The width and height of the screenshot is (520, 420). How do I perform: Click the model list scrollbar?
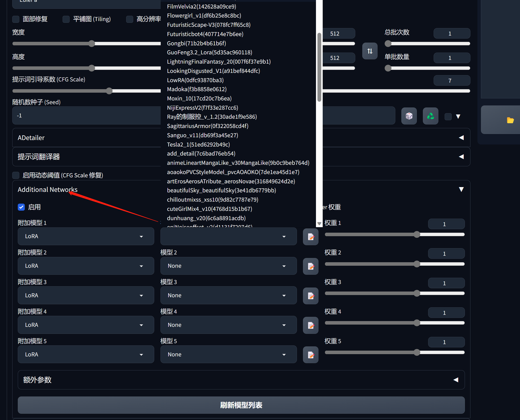pyautogui.click(x=319, y=67)
